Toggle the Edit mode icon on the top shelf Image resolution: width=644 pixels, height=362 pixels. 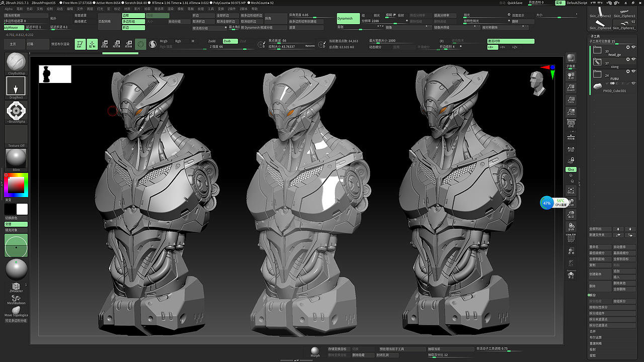[79, 44]
